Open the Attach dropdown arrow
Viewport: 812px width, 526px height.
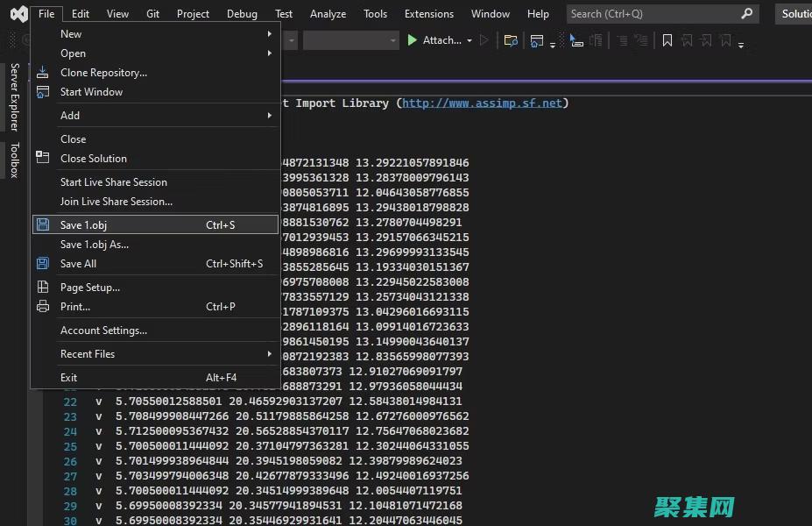coord(470,40)
